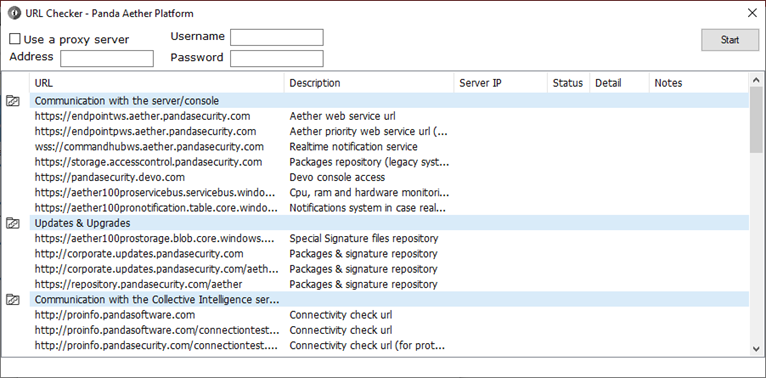Click the Status column header

tap(568, 83)
